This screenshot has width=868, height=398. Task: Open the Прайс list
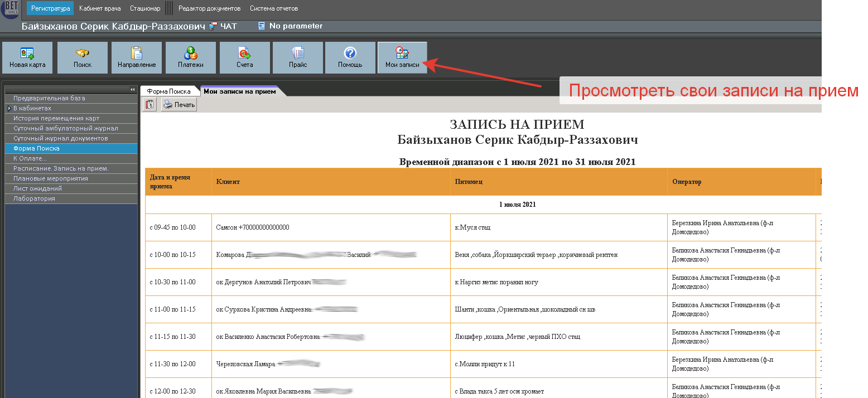pyautogui.click(x=297, y=57)
